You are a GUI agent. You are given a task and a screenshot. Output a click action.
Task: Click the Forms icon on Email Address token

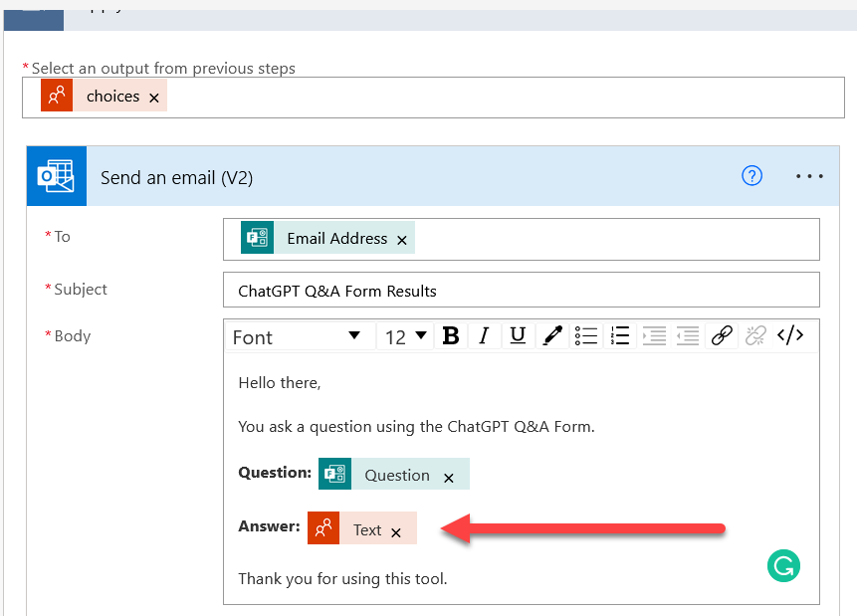click(x=258, y=238)
